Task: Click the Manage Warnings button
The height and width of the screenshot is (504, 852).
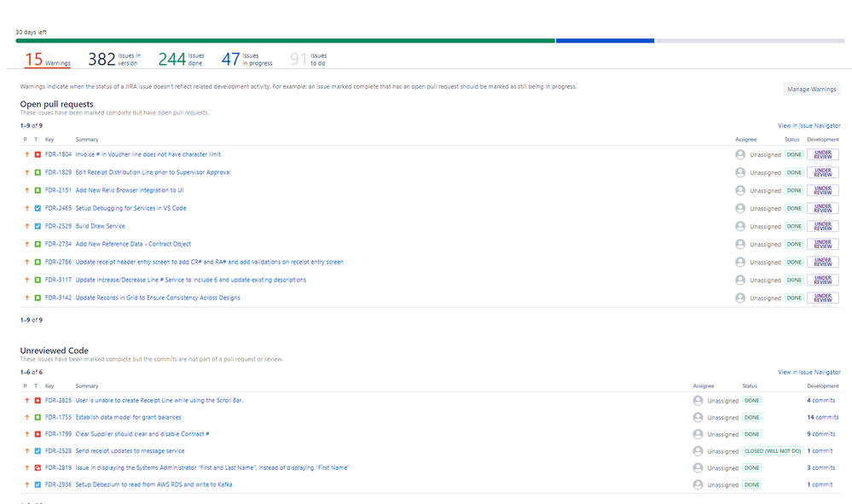Action: (811, 89)
